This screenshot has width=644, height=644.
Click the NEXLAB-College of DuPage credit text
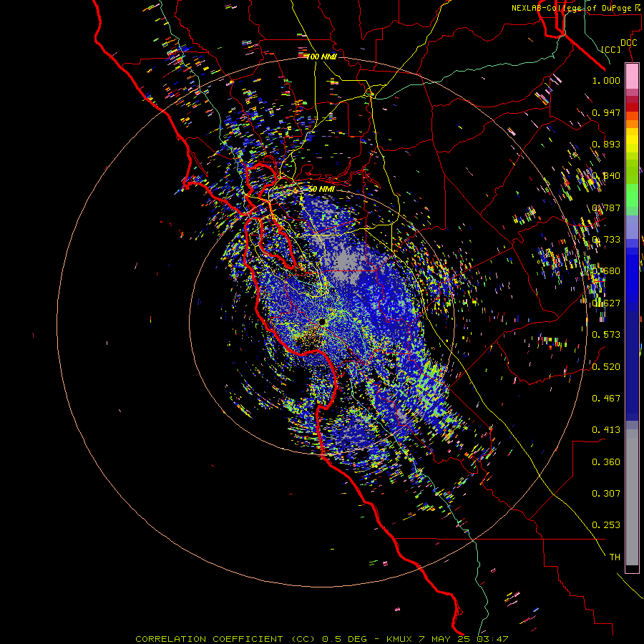click(x=572, y=8)
